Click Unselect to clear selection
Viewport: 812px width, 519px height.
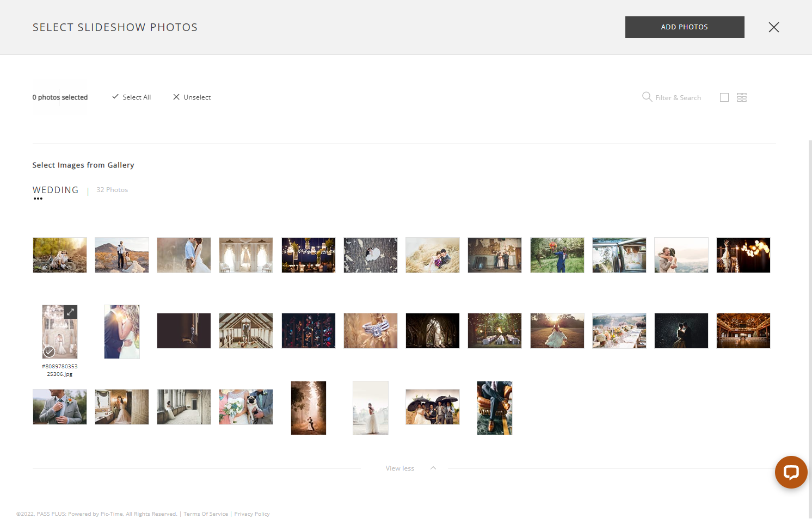pyautogui.click(x=192, y=97)
